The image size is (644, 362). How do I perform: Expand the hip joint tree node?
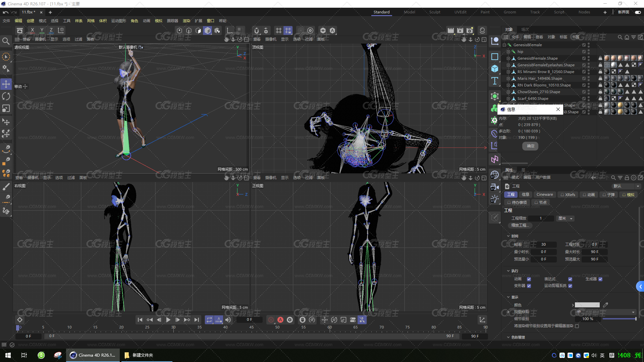click(508, 52)
